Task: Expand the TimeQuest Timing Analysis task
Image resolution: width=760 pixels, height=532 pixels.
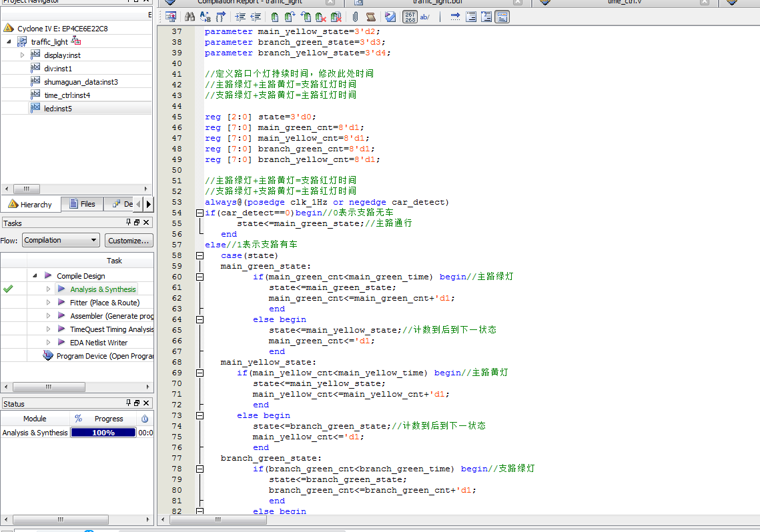Action: (48, 329)
